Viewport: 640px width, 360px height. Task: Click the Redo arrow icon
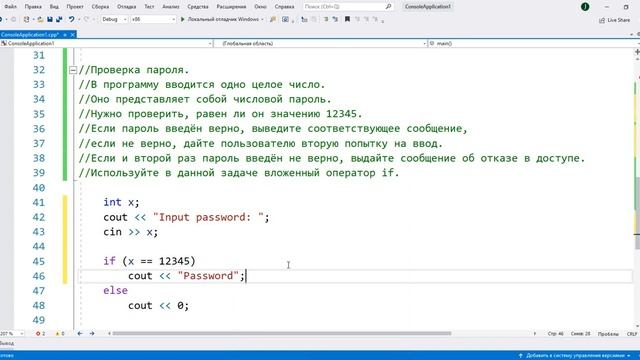click(86, 19)
